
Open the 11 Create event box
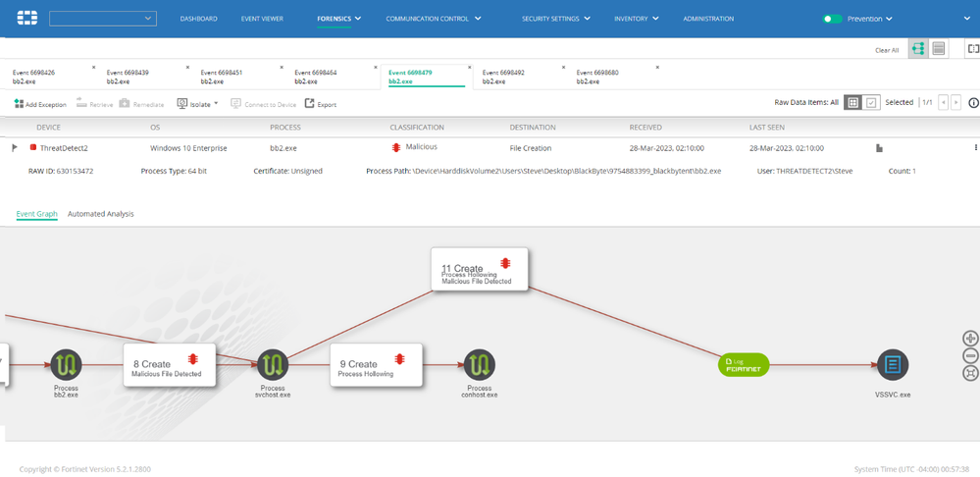point(480,269)
